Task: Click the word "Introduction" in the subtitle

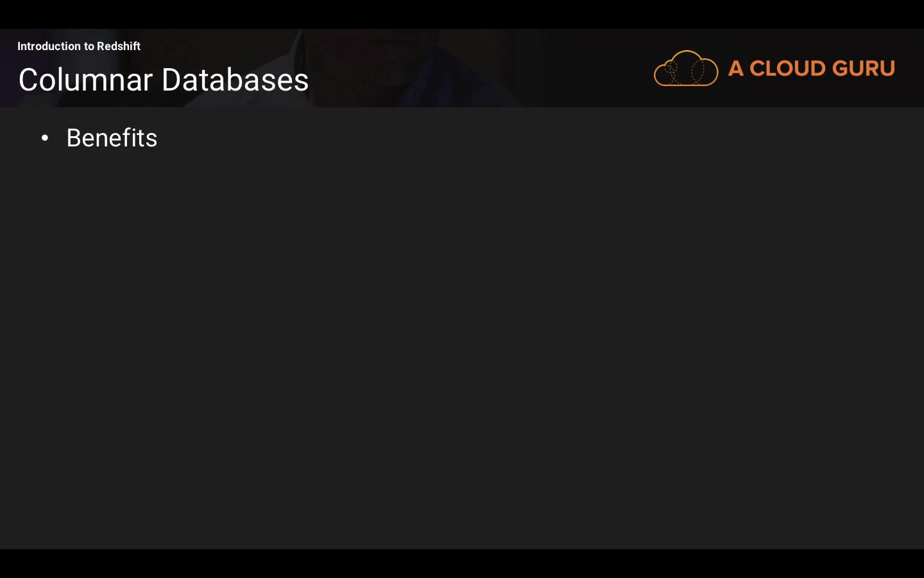Action: [x=49, y=46]
